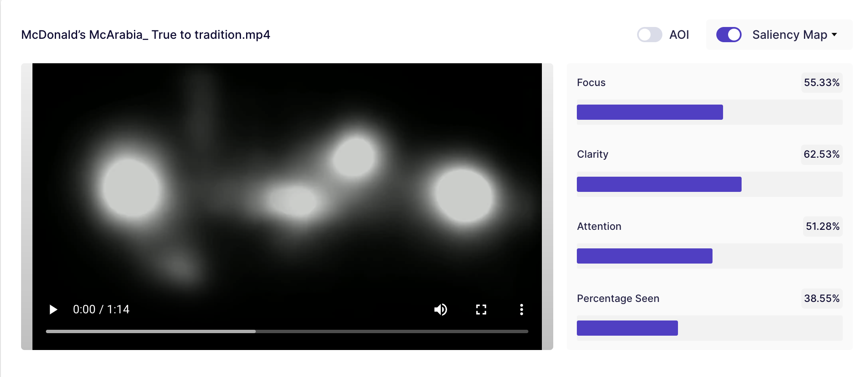Click the 55.33% Focus value
This screenshot has width=868, height=377.
point(821,82)
